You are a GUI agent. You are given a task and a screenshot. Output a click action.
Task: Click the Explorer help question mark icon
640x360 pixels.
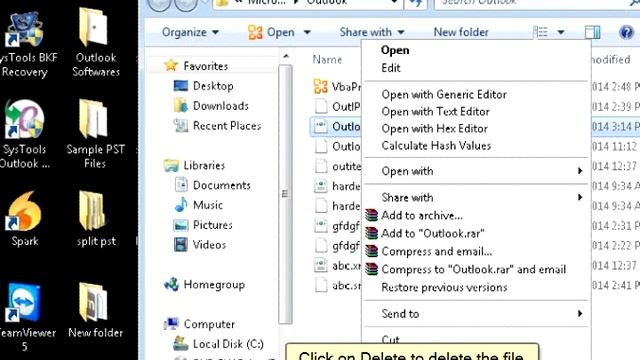(x=626, y=32)
